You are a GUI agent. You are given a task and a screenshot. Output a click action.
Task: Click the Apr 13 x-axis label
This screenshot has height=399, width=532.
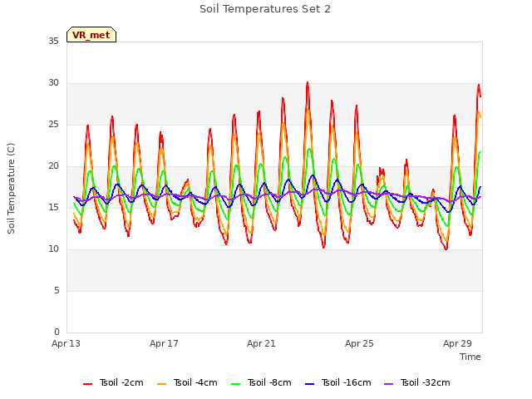point(66,343)
